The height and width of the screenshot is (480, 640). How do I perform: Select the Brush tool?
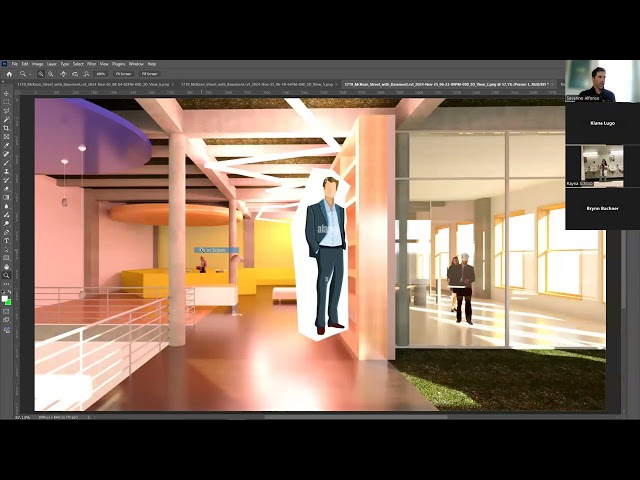[7, 163]
